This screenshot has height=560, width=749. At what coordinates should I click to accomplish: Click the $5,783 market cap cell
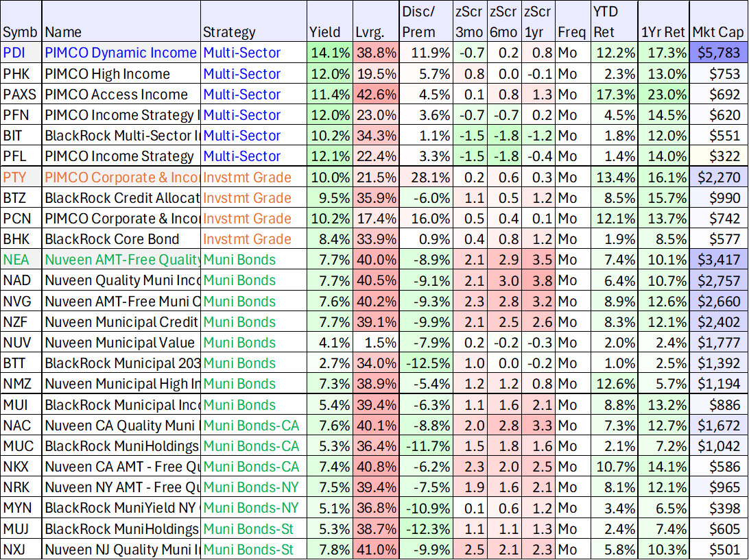(718, 53)
